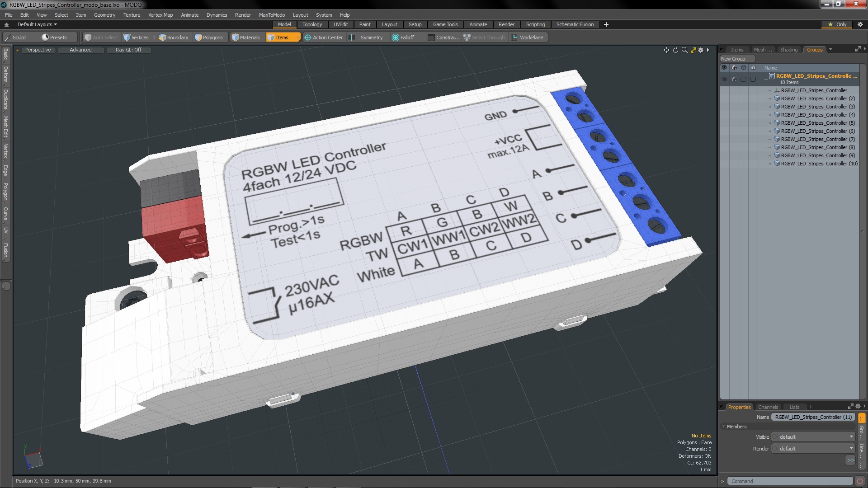Click the Command input field
This screenshot has height=488, width=868.
pyautogui.click(x=789, y=481)
